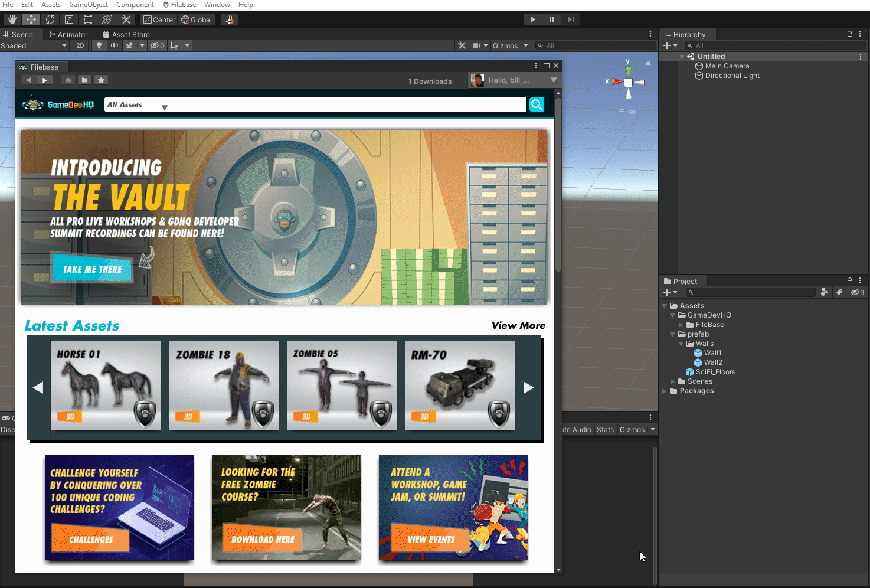Select the Move tool

31,19
